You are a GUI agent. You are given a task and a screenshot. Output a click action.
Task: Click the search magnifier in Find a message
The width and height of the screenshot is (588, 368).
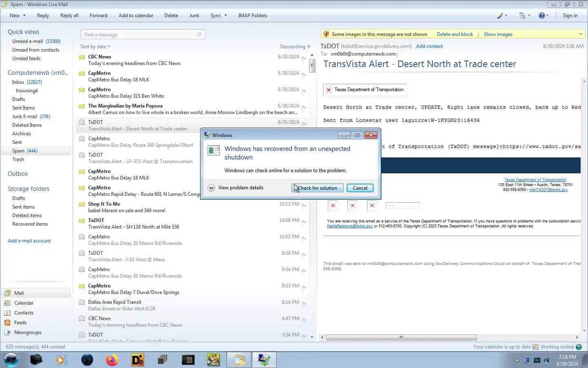[199, 34]
